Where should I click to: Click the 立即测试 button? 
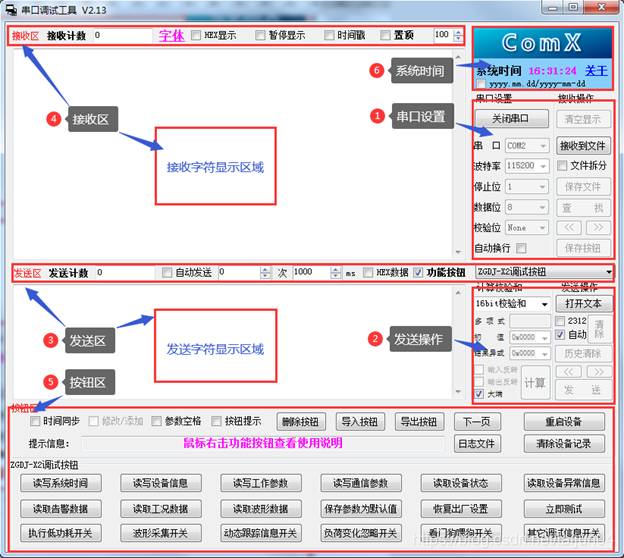pyautogui.click(x=564, y=509)
